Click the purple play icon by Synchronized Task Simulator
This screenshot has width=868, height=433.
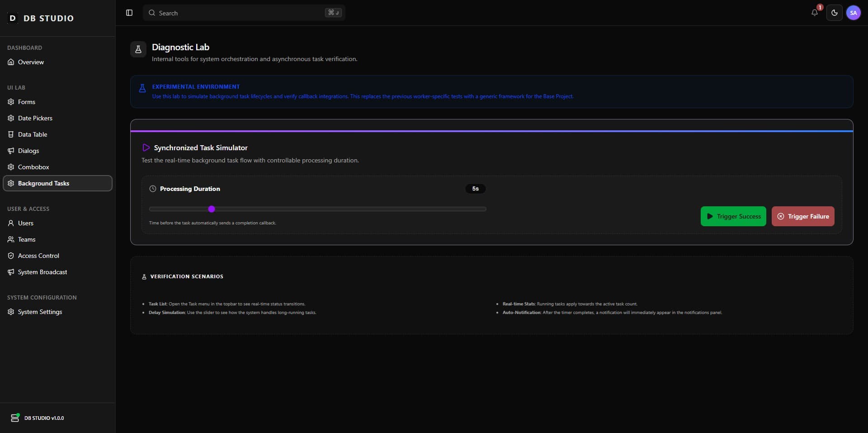point(146,148)
